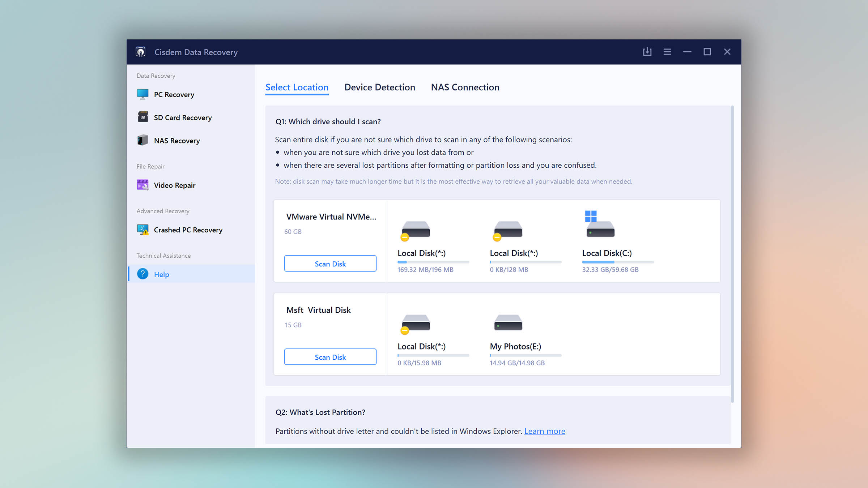Click the VMware Virtual NVMe... disk name

pos(331,217)
